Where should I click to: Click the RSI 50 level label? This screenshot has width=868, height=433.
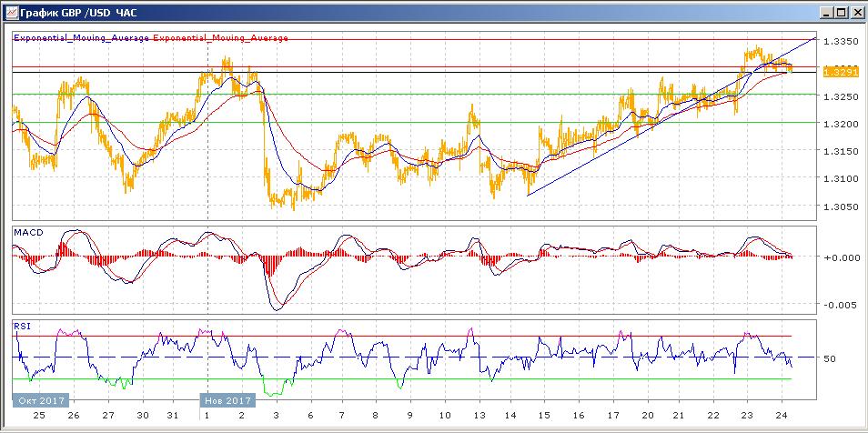(830, 358)
